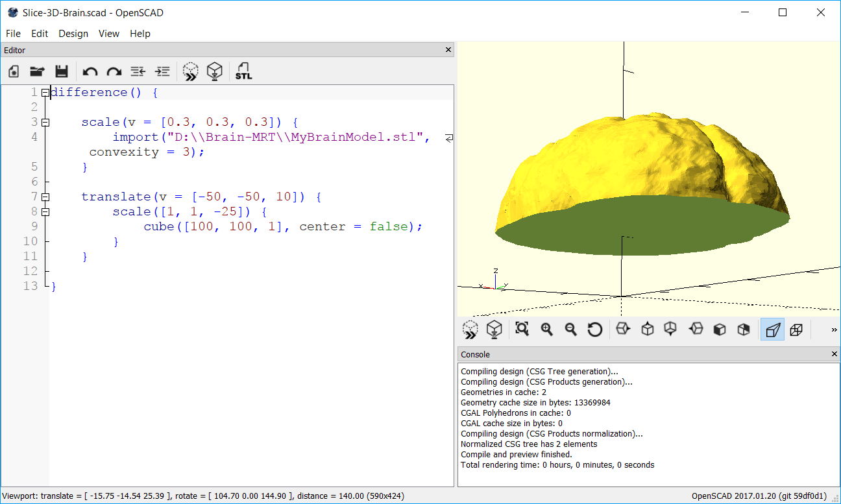Reset the 3D view rotation
841x504 pixels.
pos(595,330)
